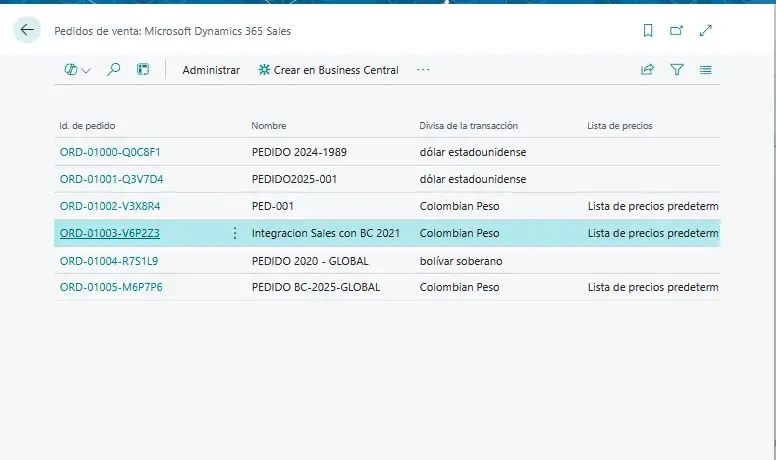
Task: Select the PEDIDO 2020 - GLOBAL name cell
Action: [310, 260]
